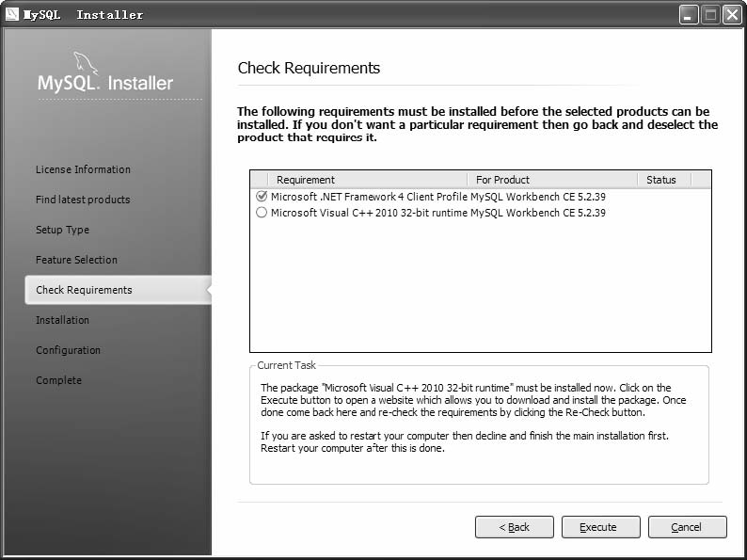Viewport: 747px width, 560px height.
Task: Sort by the Requirement column header
Action: click(367, 180)
